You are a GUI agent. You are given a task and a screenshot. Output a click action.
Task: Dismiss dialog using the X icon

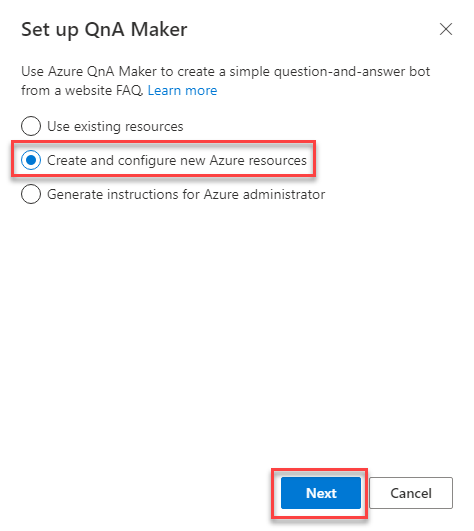coord(446,29)
